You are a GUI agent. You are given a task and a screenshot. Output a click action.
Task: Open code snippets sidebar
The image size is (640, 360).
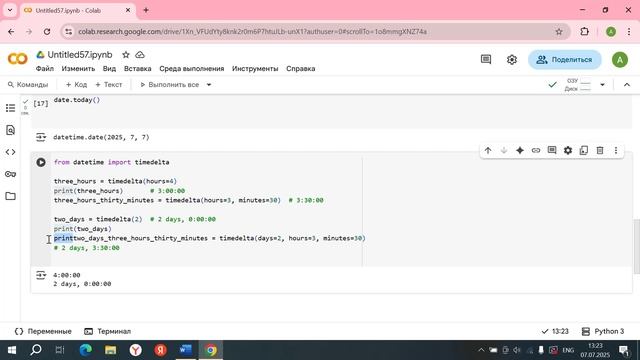point(11,152)
